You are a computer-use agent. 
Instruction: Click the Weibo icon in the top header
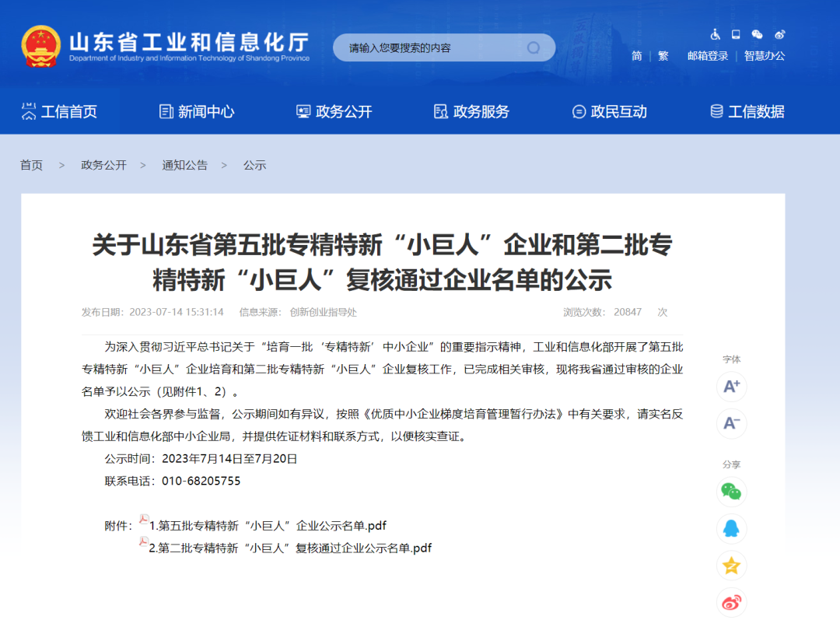pos(779,34)
